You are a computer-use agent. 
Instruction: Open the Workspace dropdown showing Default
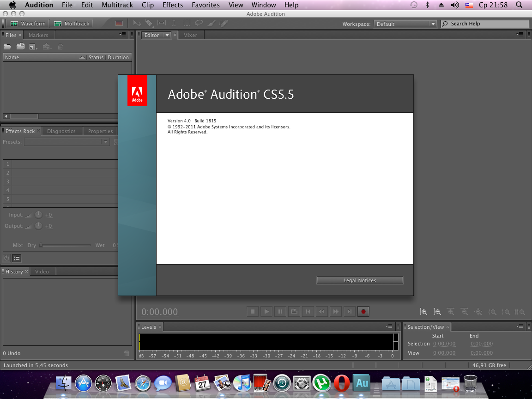pyautogui.click(x=405, y=24)
